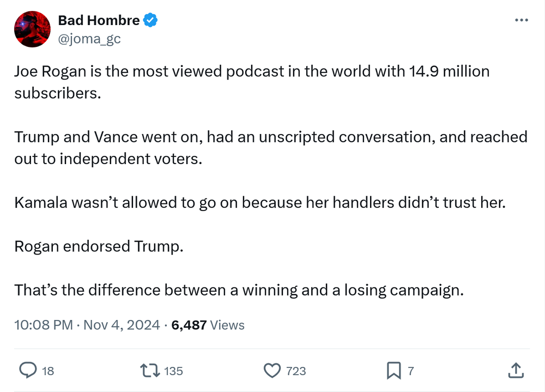Click the "Kamala wasn't allowed to go on" sentence

pos(260,202)
